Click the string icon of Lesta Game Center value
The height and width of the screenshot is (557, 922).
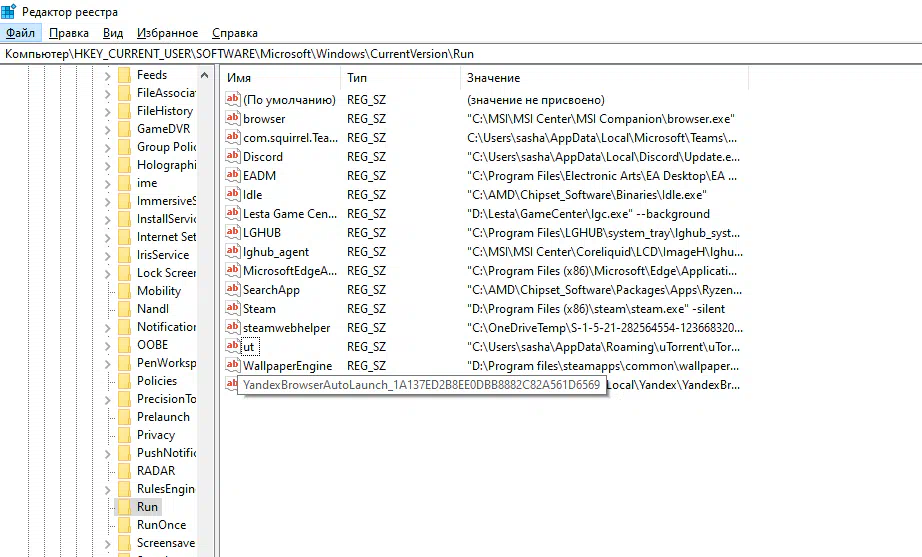point(233,213)
